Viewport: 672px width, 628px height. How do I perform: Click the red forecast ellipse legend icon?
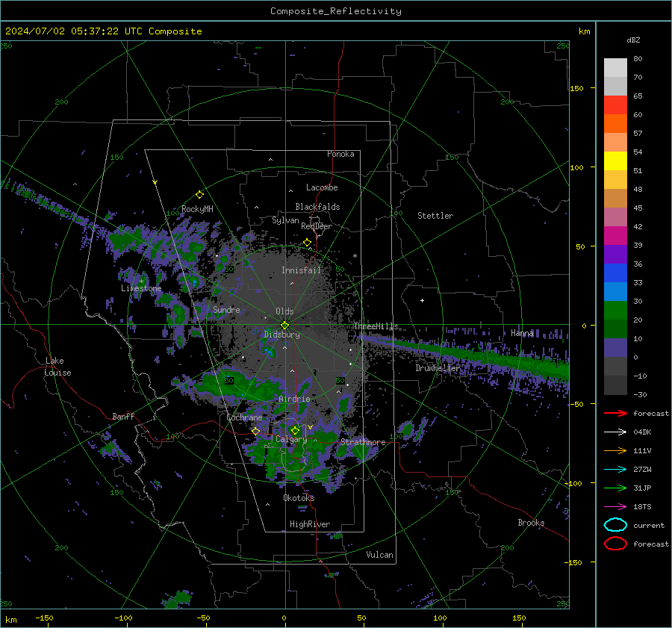coord(615,544)
